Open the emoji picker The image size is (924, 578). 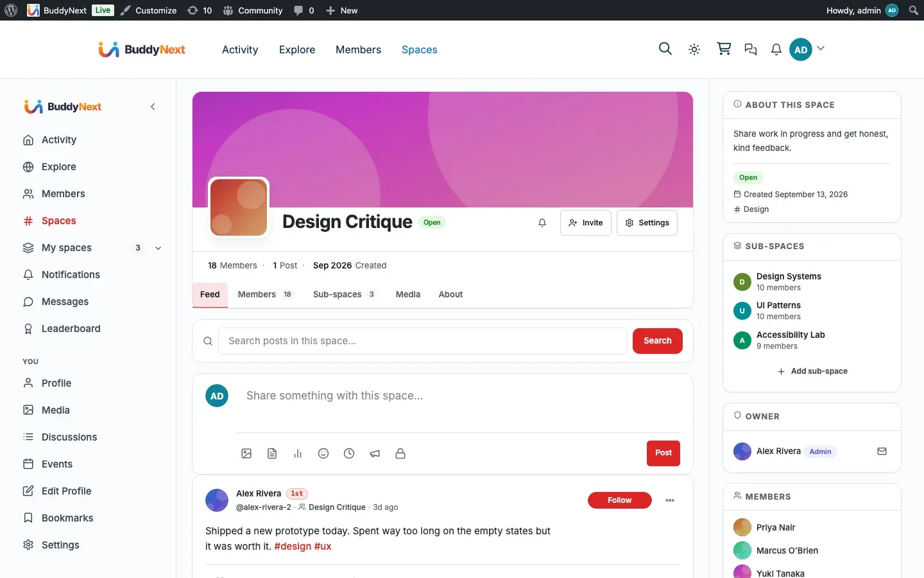pos(323,453)
